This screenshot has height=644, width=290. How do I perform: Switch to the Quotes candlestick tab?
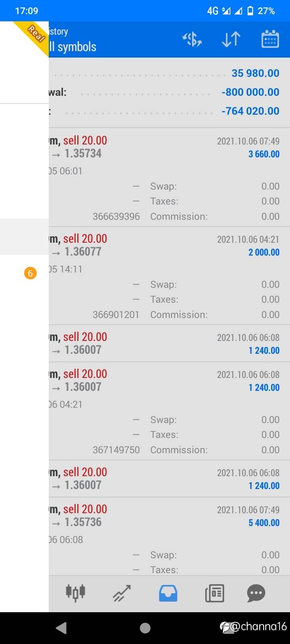tap(75, 593)
